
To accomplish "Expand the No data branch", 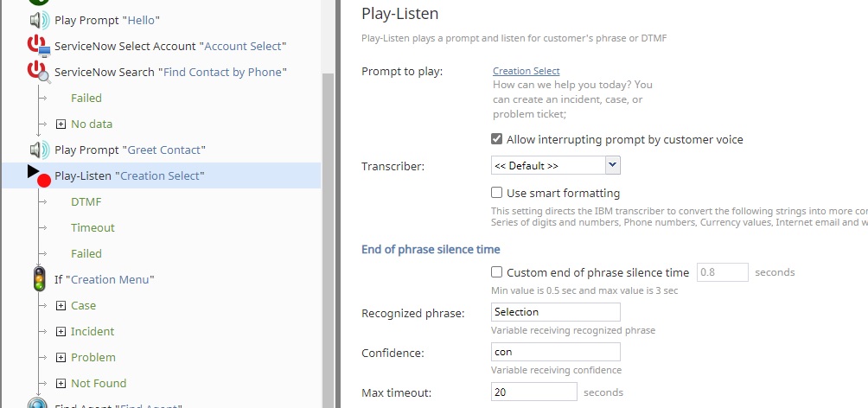I will (x=61, y=124).
